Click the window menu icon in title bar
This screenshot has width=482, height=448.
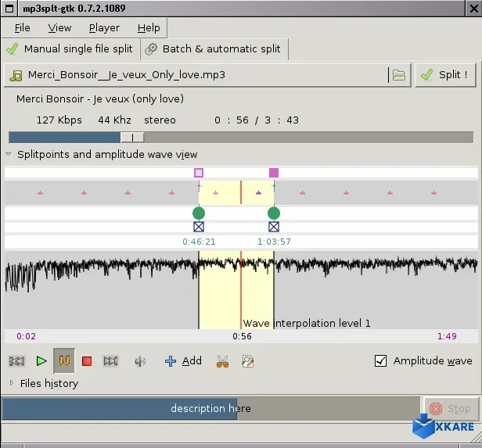pos(9,9)
